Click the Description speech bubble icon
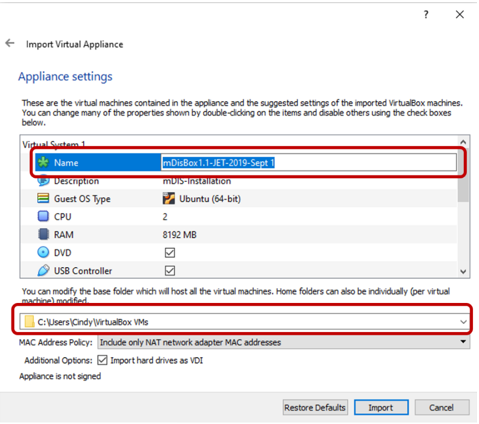479x424 pixels. pyautogui.click(x=43, y=181)
